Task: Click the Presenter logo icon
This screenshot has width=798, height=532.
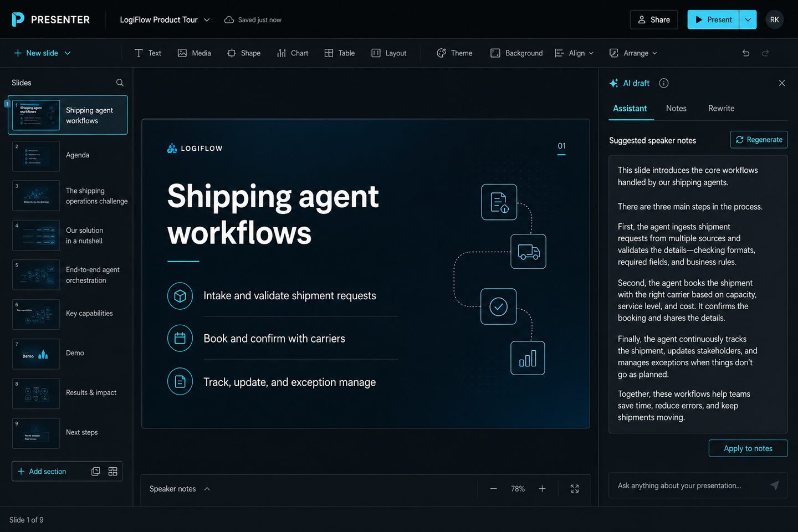Action: 18,19
